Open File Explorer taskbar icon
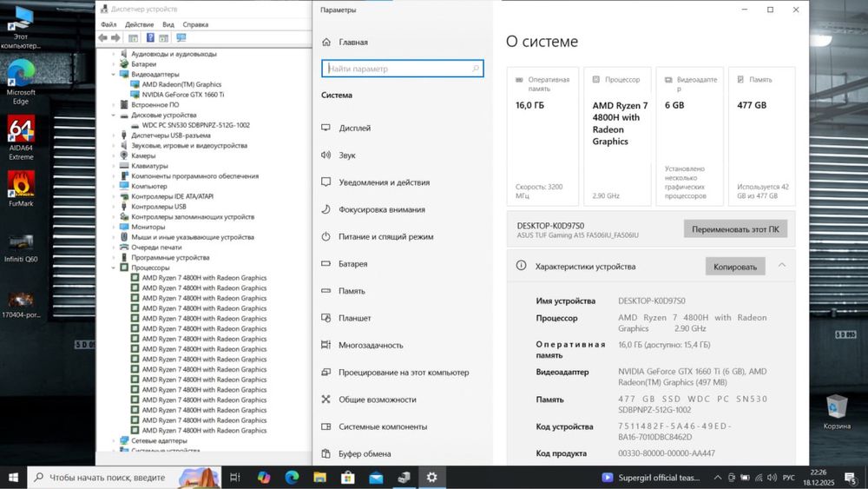Screen dimensions: 868x489 [x=319, y=478]
